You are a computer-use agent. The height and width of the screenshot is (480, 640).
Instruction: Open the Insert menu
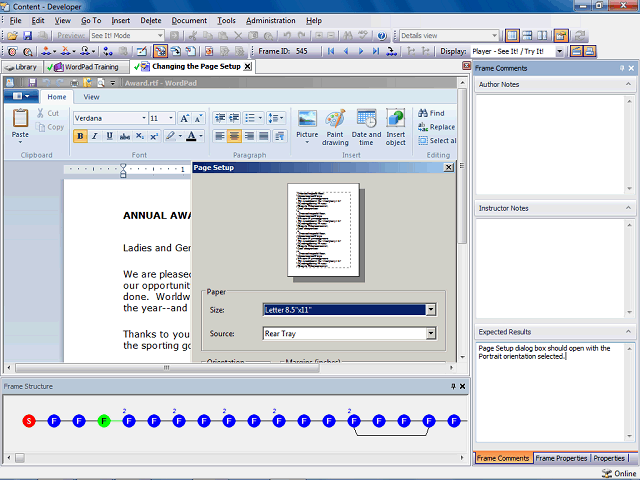pos(120,20)
